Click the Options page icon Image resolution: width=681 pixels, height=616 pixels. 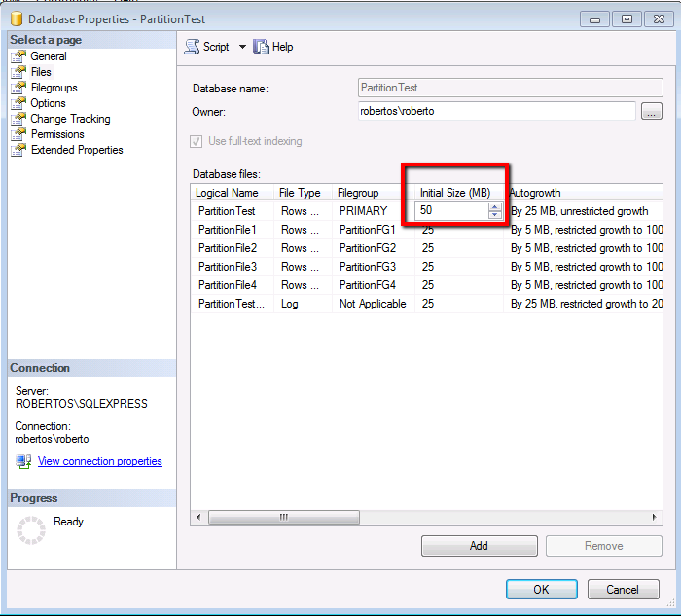click(x=18, y=103)
